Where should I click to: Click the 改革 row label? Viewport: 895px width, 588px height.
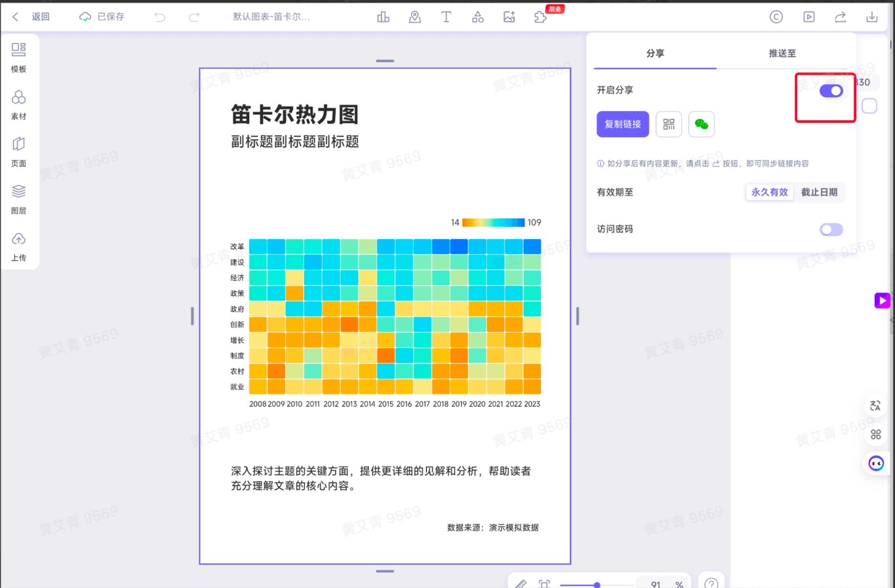(x=237, y=247)
